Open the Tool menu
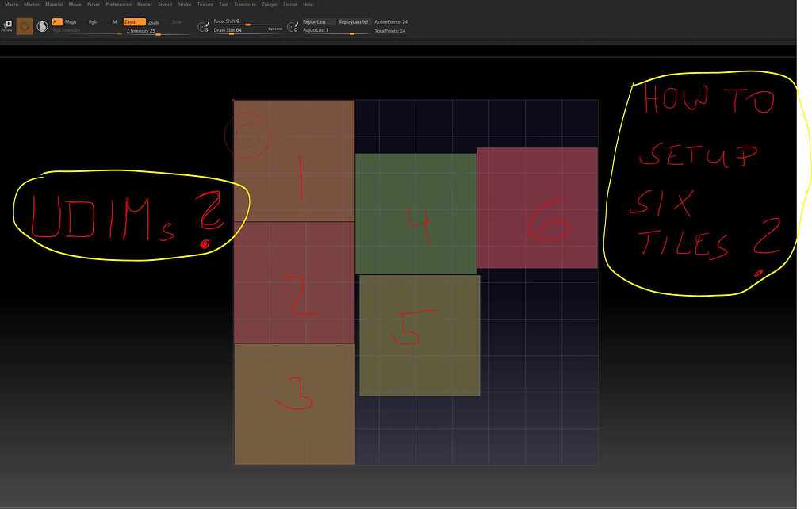The width and height of the screenshot is (812, 509). point(226,4)
